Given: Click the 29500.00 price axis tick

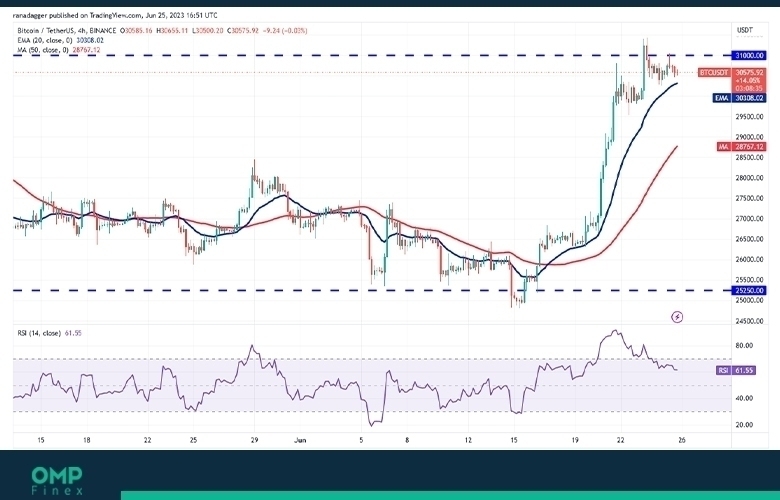Looking at the screenshot, I should 749,117.
